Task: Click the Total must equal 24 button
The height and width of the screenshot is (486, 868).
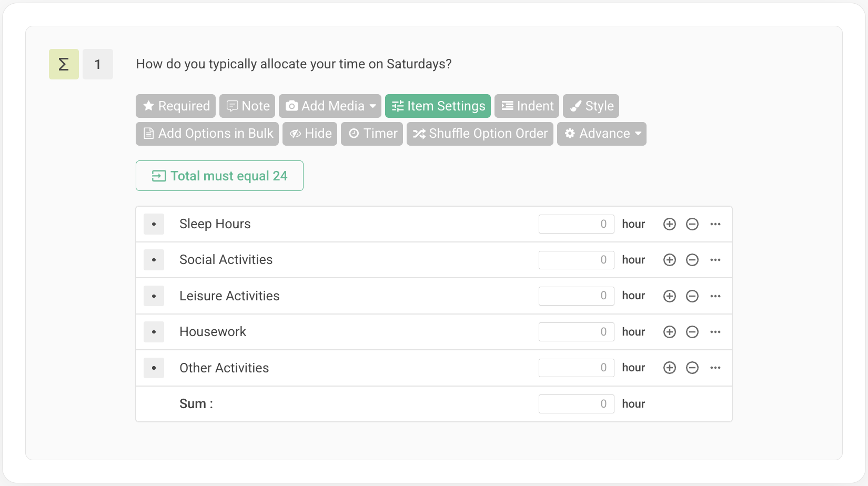Action: pos(219,176)
